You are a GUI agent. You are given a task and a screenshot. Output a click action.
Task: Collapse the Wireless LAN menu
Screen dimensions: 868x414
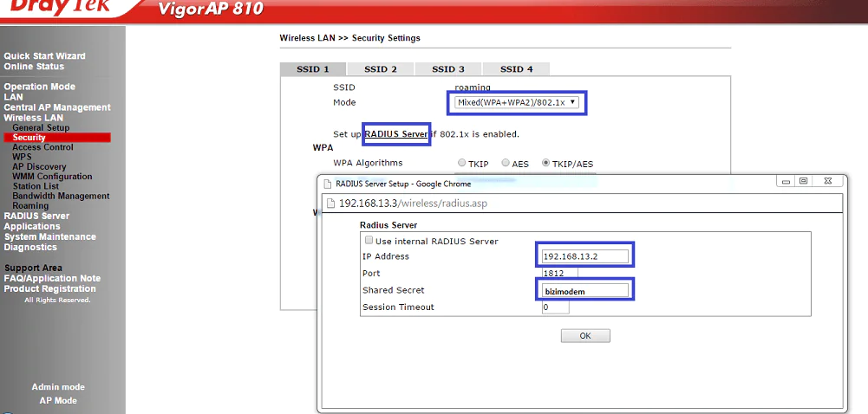pos(33,118)
